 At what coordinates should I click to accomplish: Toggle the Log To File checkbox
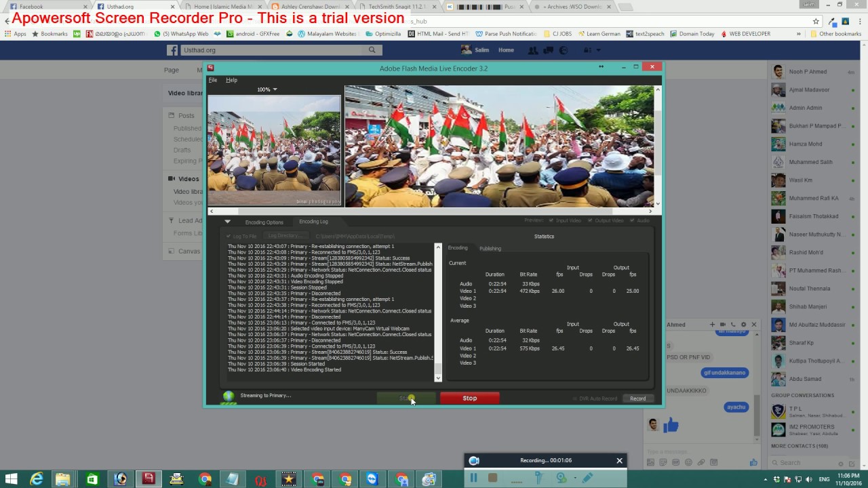pyautogui.click(x=228, y=236)
